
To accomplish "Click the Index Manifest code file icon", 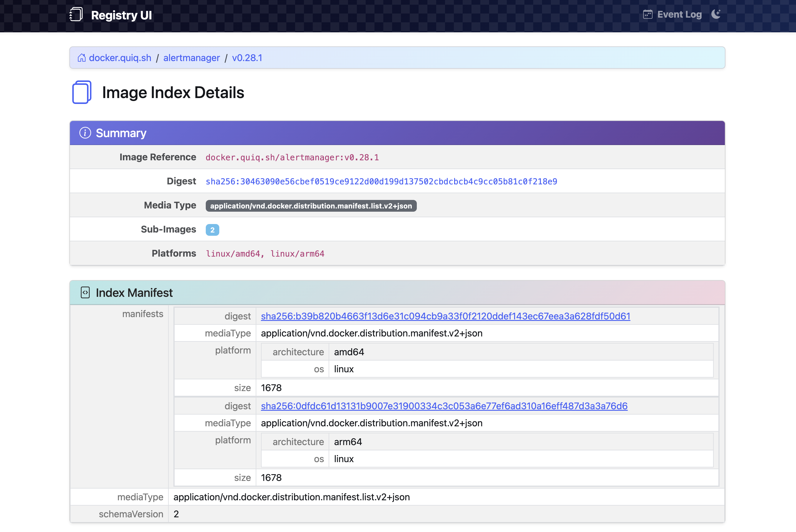I will coord(85,292).
